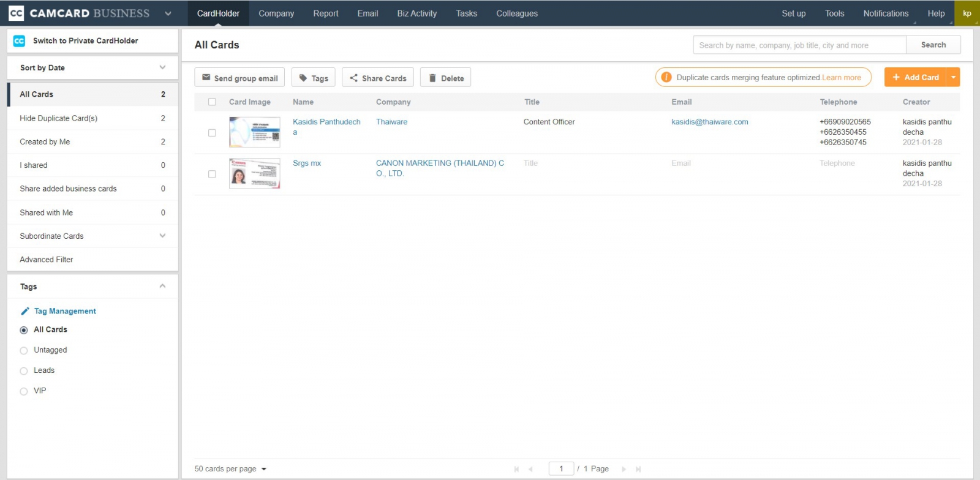Expand Subordinate Cards section
This screenshot has height=480, width=980.
pos(162,236)
